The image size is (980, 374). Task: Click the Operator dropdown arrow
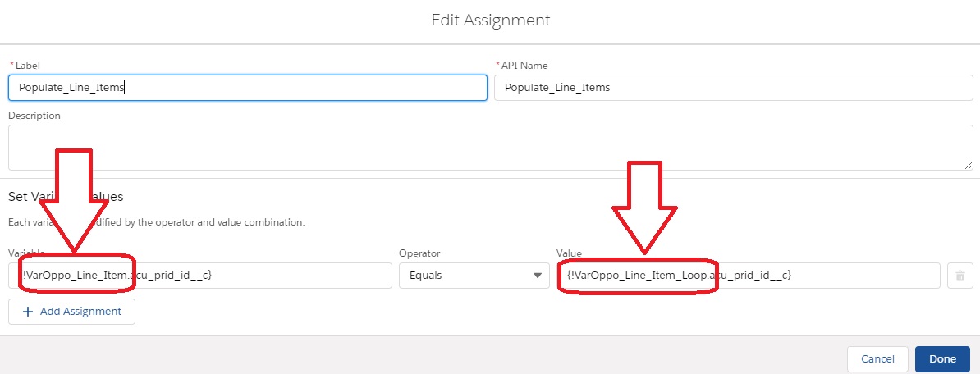538,276
